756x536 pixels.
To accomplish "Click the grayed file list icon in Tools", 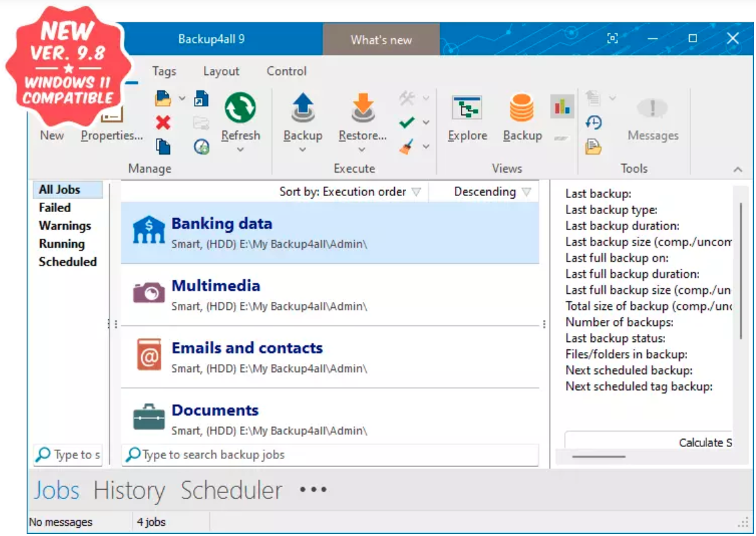I will coord(593,98).
